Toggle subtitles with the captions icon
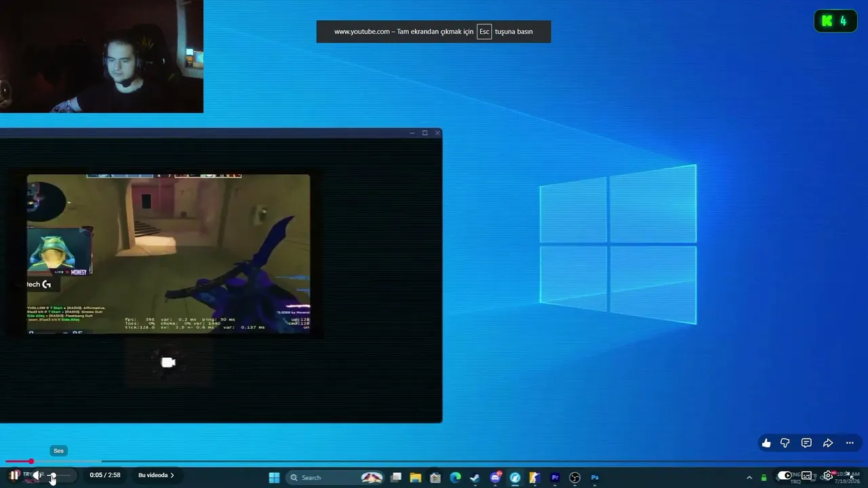 pos(806,476)
